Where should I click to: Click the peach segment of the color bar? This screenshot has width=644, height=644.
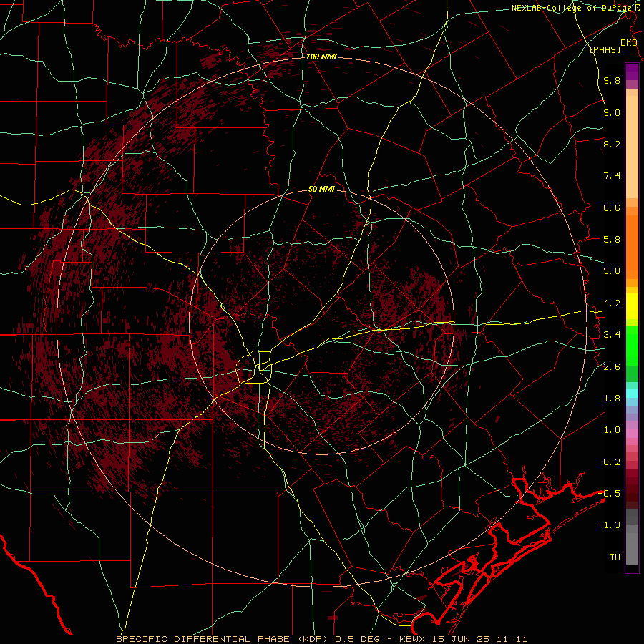pyautogui.click(x=632, y=148)
